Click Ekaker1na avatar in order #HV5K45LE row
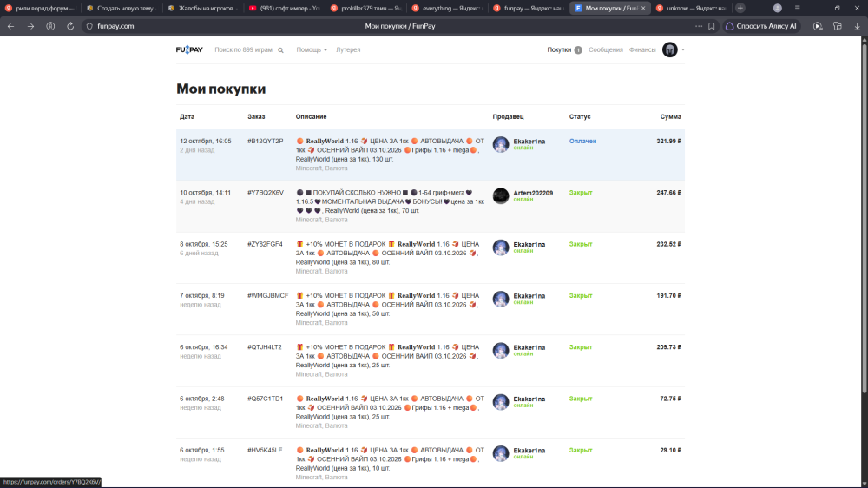868x488 pixels. pos(501,453)
